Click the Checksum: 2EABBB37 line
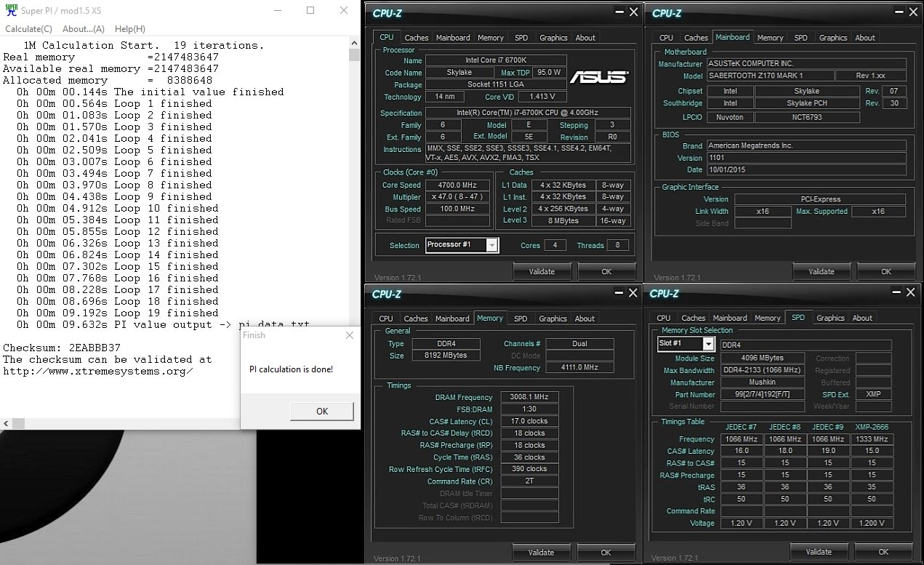Screen dimensions: 924x565 click(x=62, y=348)
